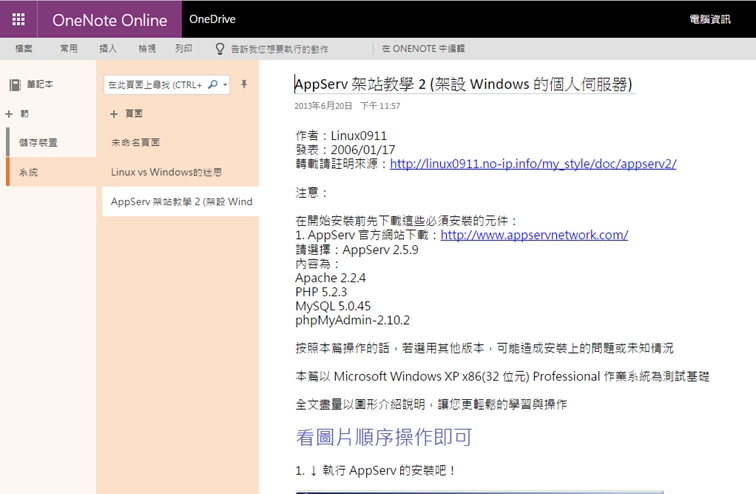
Task: Click the line Apache 2.2.4
Action: point(331,278)
